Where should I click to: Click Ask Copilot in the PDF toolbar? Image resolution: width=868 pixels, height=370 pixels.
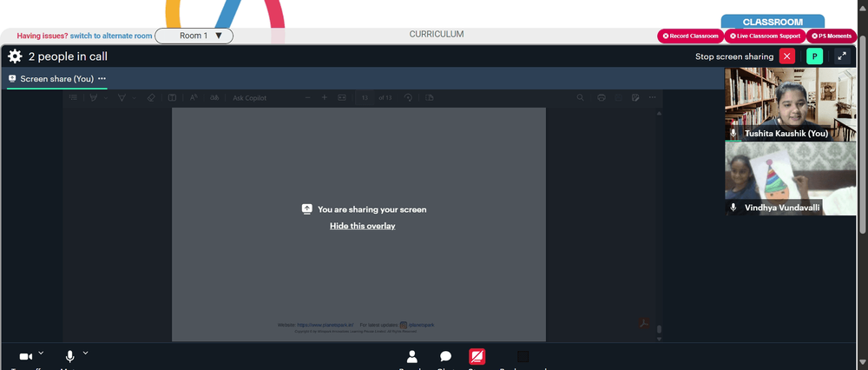250,98
